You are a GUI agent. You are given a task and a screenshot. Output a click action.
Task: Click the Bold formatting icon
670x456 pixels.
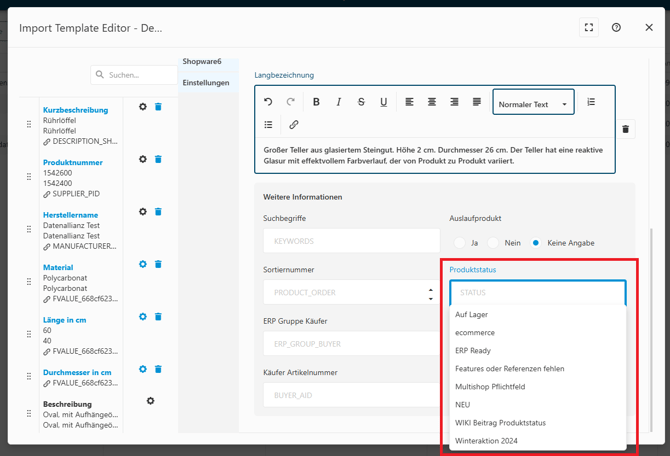[x=316, y=102]
